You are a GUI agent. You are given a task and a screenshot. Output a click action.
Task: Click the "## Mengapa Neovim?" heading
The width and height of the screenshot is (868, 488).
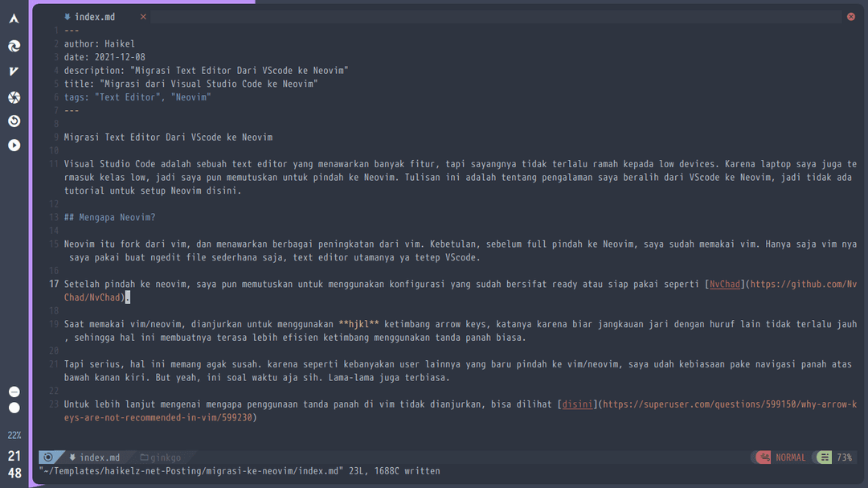coord(109,217)
